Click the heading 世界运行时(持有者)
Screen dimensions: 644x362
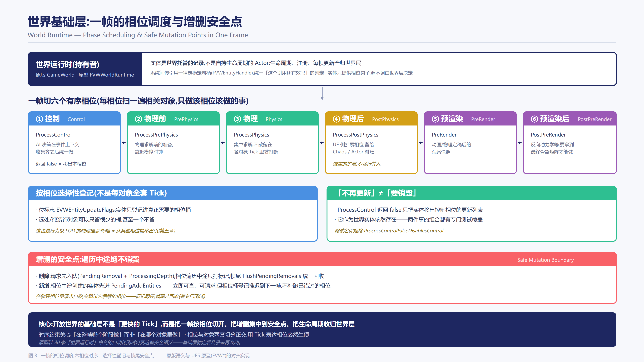coord(67,64)
